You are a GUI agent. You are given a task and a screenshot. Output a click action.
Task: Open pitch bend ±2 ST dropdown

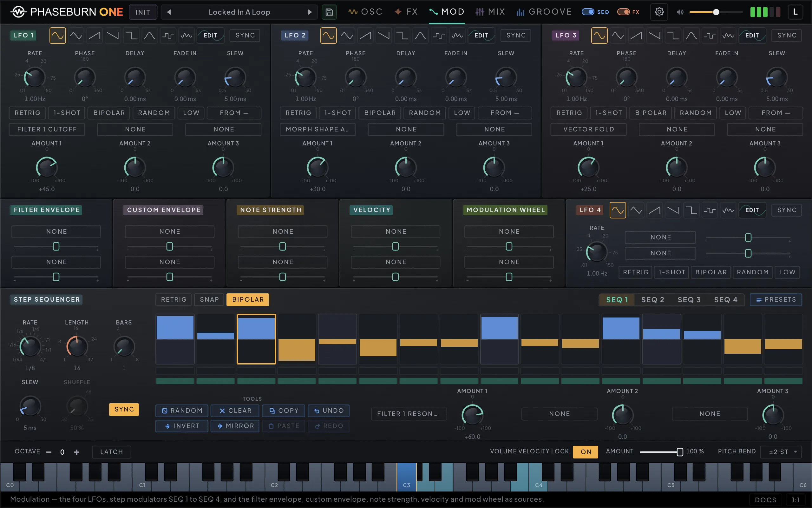pos(781,452)
